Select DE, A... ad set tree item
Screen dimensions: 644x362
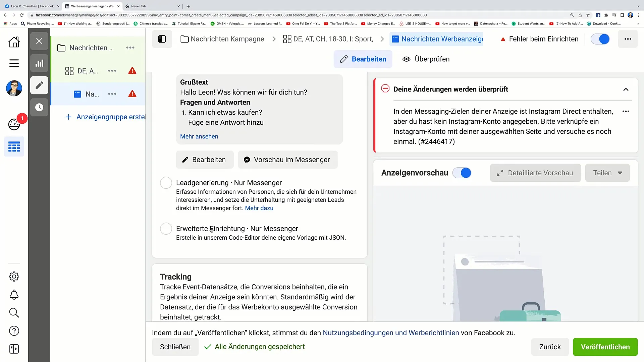click(x=98, y=71)
